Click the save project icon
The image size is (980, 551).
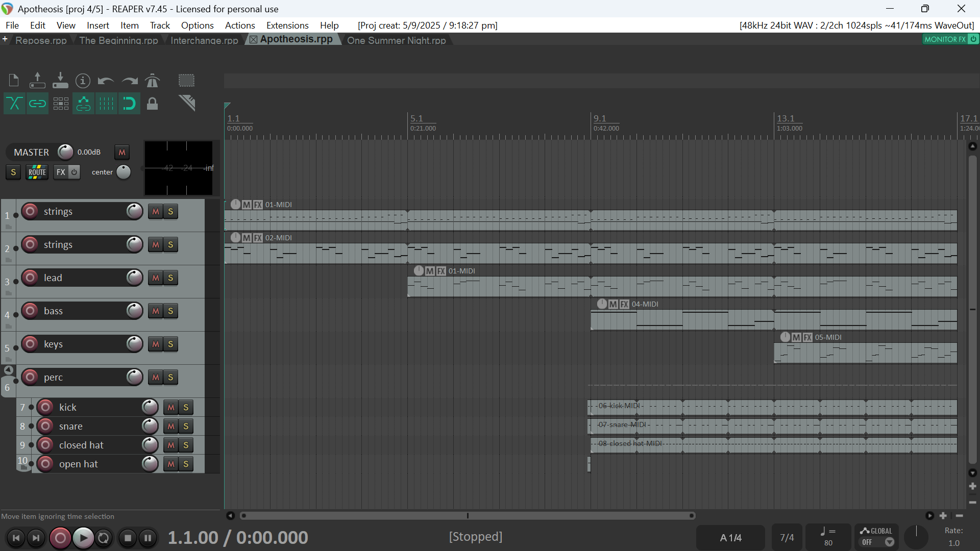point(60,81)
